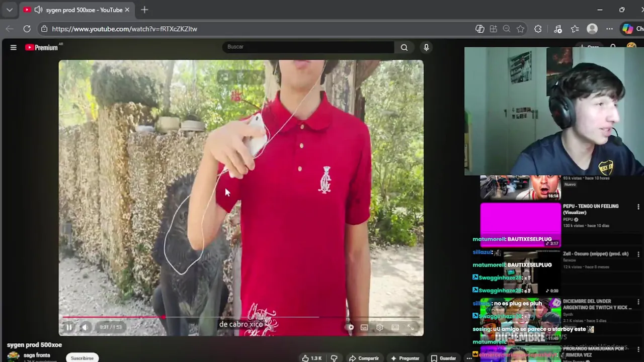The width and height of the screenshot is (644, 362).
Task: Switch the player to theater mode
Action: [395, 328]
